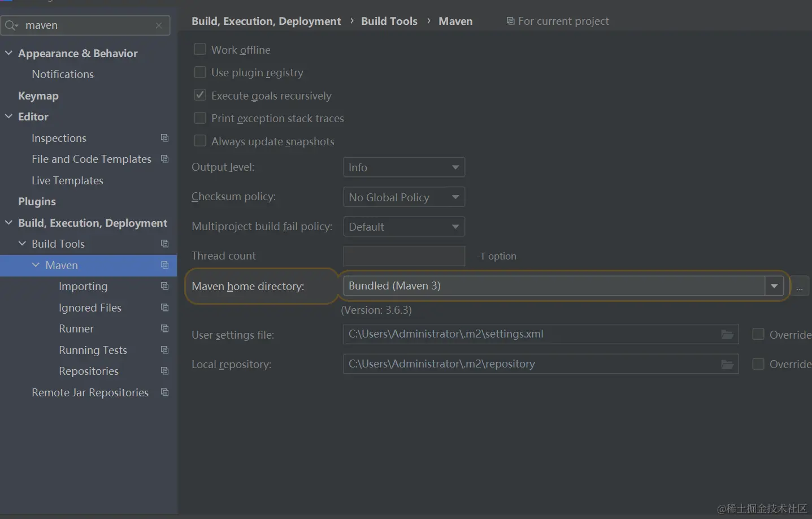Uncheck Execute goals recursively
The width and height of the screenshot is (812, 519).
200,95
